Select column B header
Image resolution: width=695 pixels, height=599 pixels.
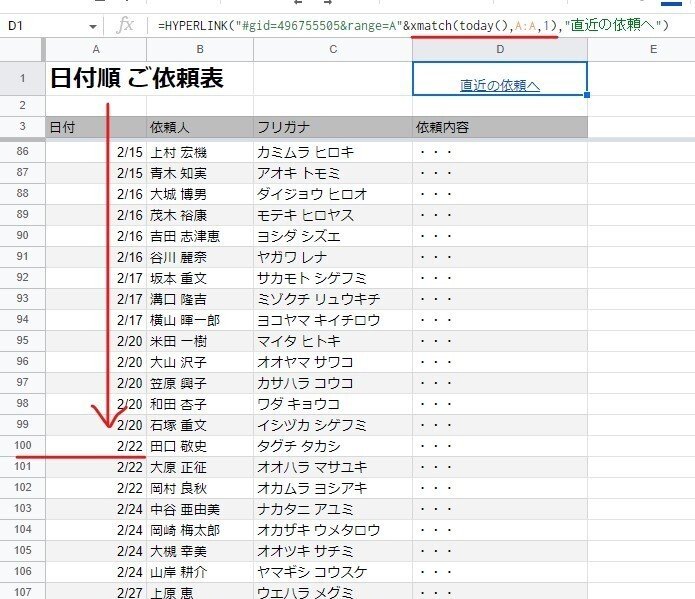[200, 50]
